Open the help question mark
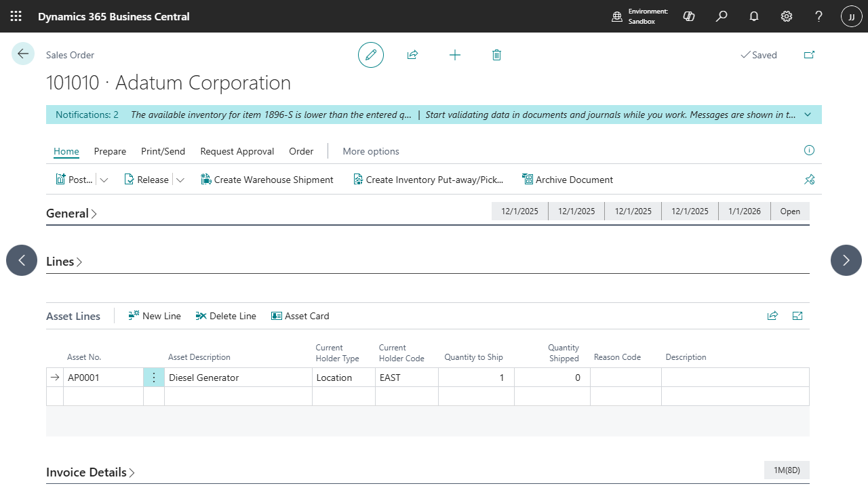The height and width of the screenshot is (488, 868). point(819,16)
